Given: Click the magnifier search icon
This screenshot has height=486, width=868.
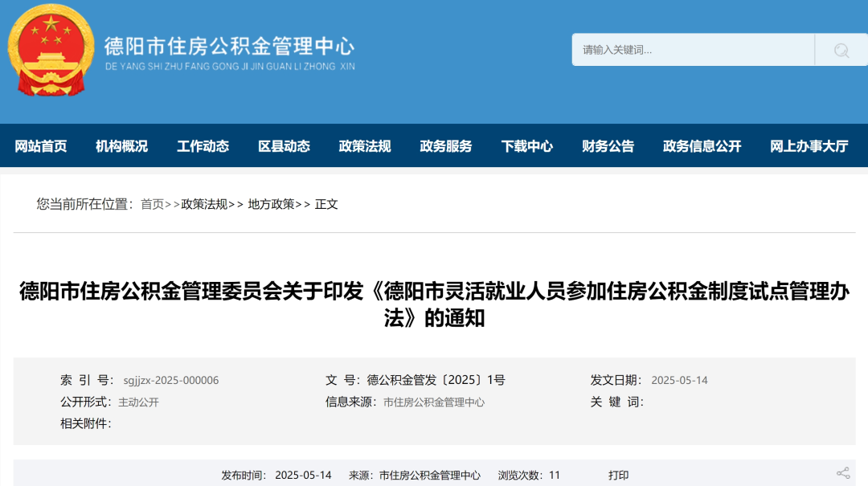Looking at the screenshot, I should point(841,50).
